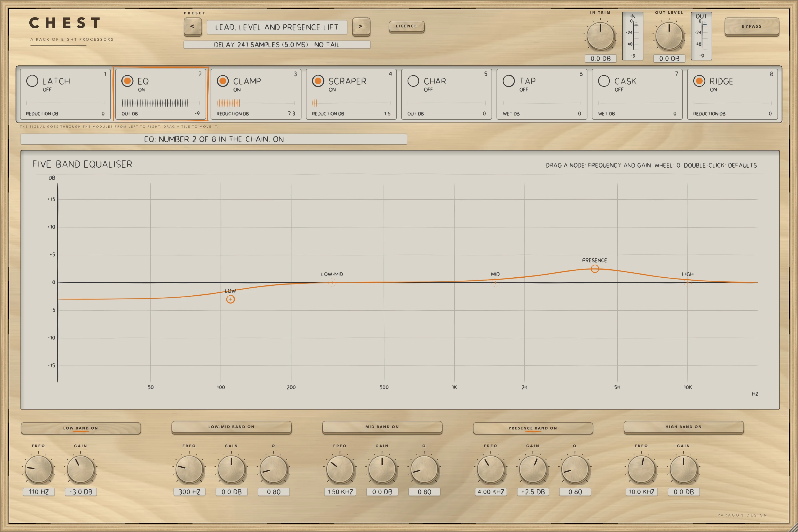Toggle the HIGH BAND ON button
The image size is (798, 532).
683,427
